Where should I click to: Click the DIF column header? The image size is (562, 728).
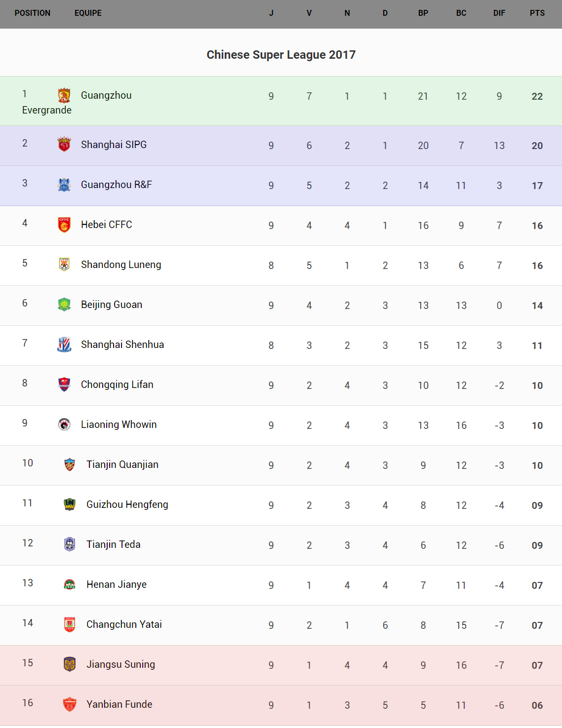(x=499, y=13)
